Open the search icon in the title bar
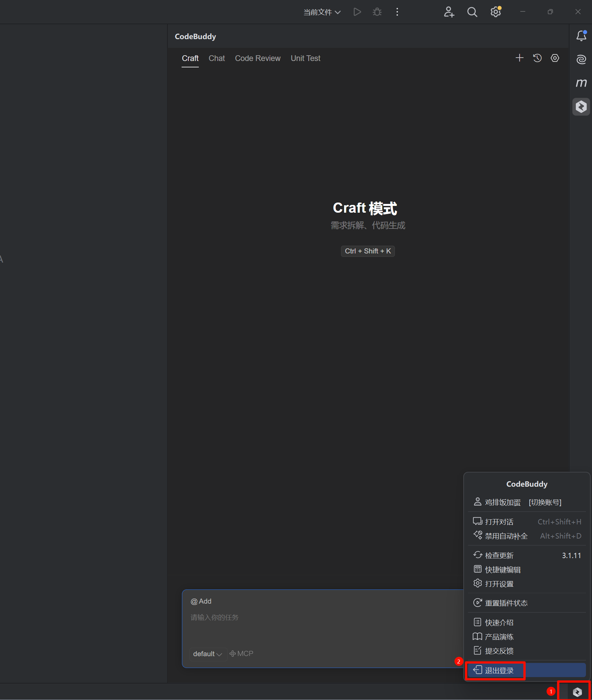Screen dimensions: 592x700 click(x=472, y=11)
